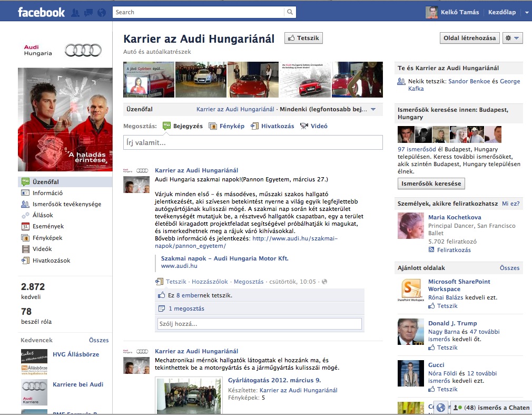Click the globe privacy icon after csütörtök, 10:05
The image size is (532, 415).
pos(324,282)
